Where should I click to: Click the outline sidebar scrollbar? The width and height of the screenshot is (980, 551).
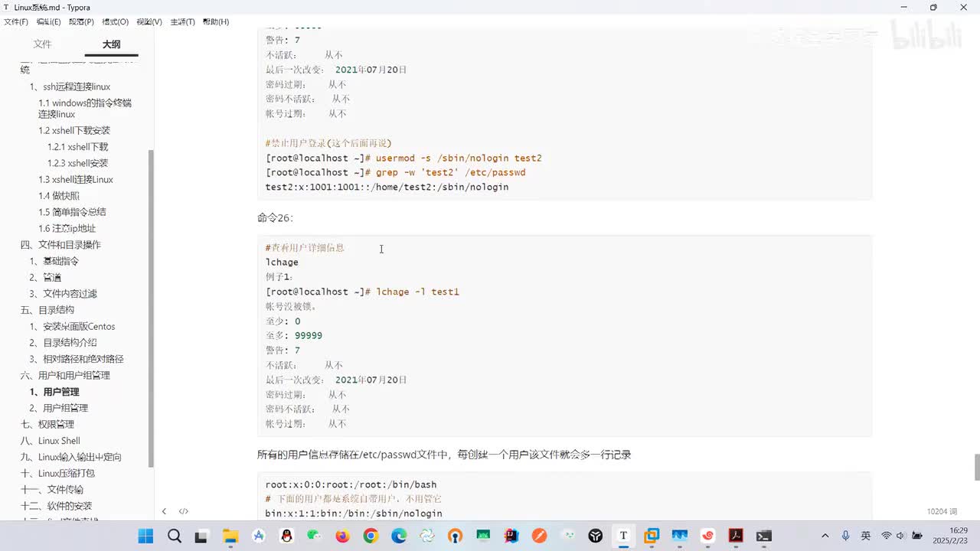coord(151,308)
